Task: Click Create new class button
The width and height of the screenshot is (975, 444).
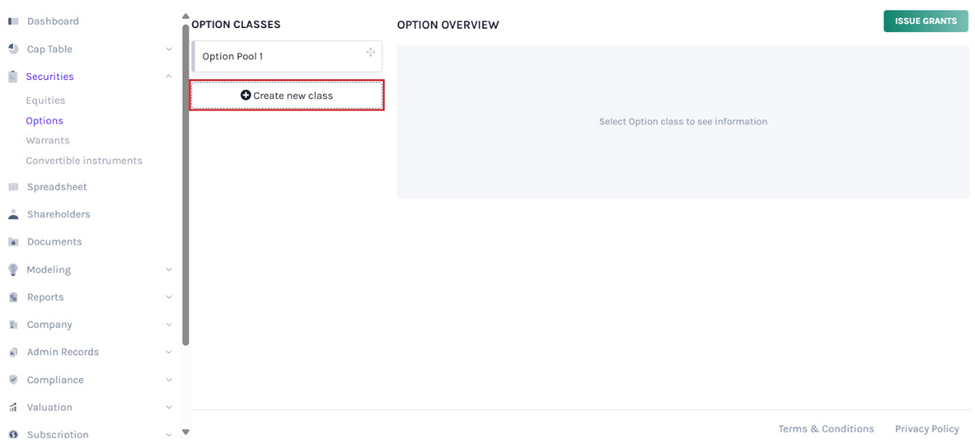Action: click(287, 96)
